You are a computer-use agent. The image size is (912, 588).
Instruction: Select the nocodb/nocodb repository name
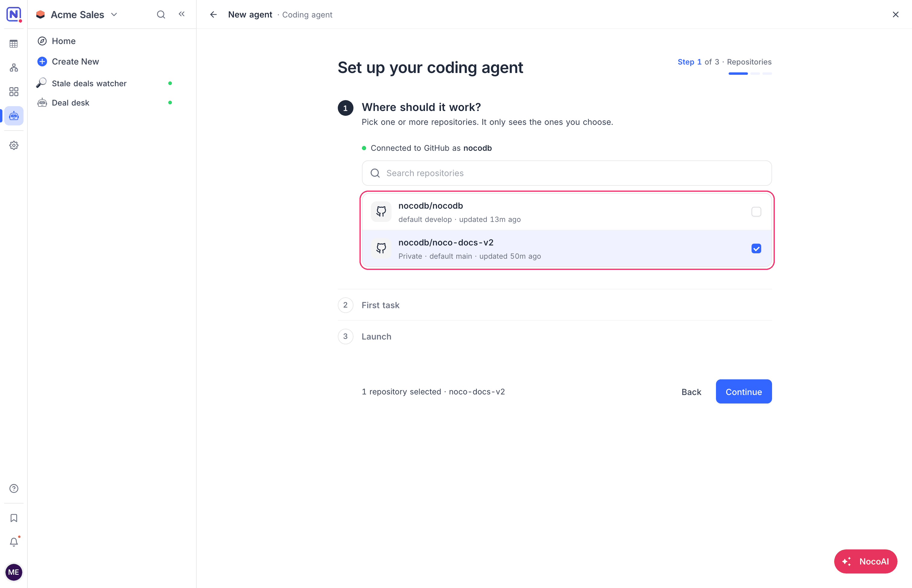point(430,206)
